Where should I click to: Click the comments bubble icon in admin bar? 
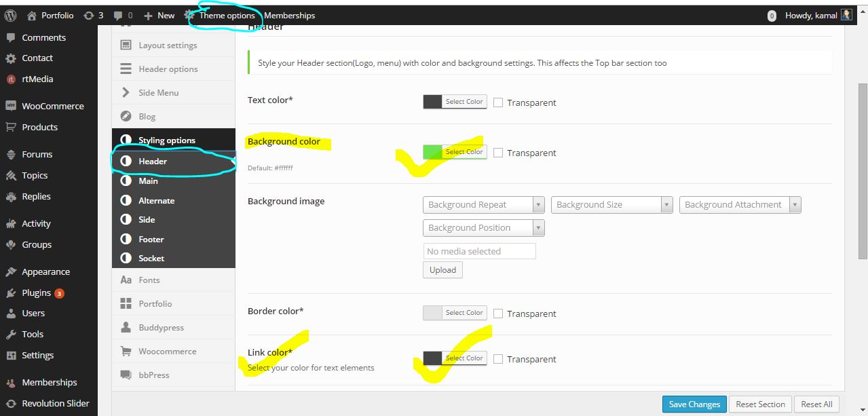119,15
